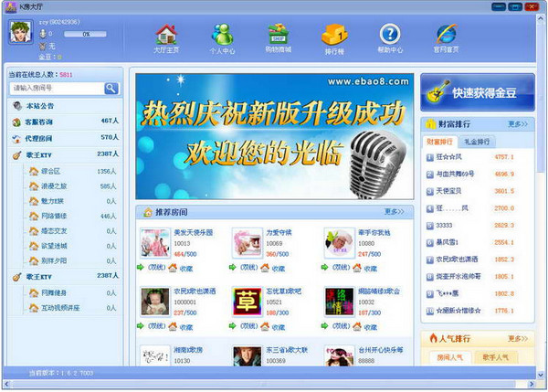Open 个人中心 personal center
Image resolution: width=548 pixels, height=392 pixels.
tap(223, 37)
